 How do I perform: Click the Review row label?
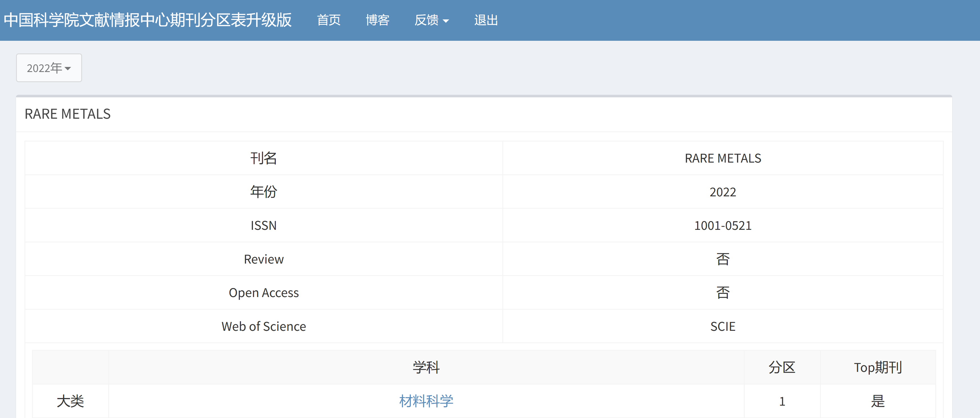(264, 259)
